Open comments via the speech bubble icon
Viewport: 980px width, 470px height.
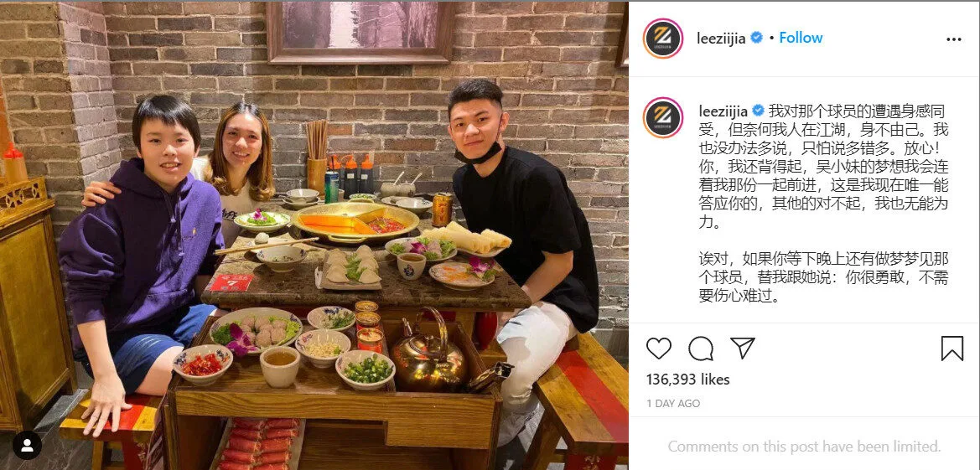[701, 349]
